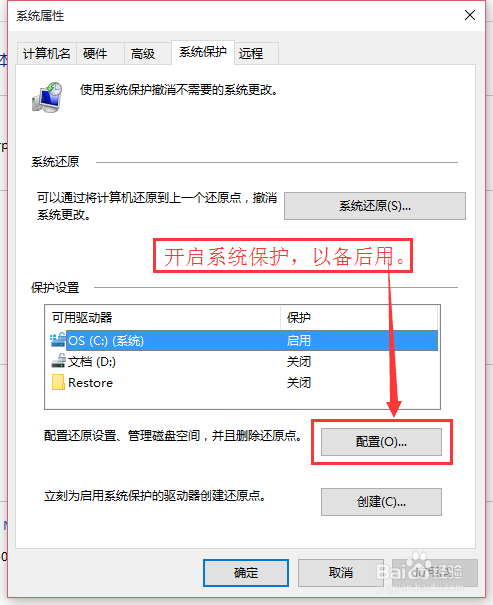Select the OS (C:) (系统) row
Screen dimensions: 493x605
point(244,340)
